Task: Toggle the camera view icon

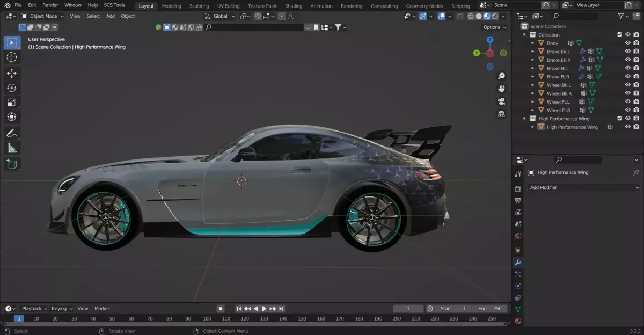Action: click(502, 101)
